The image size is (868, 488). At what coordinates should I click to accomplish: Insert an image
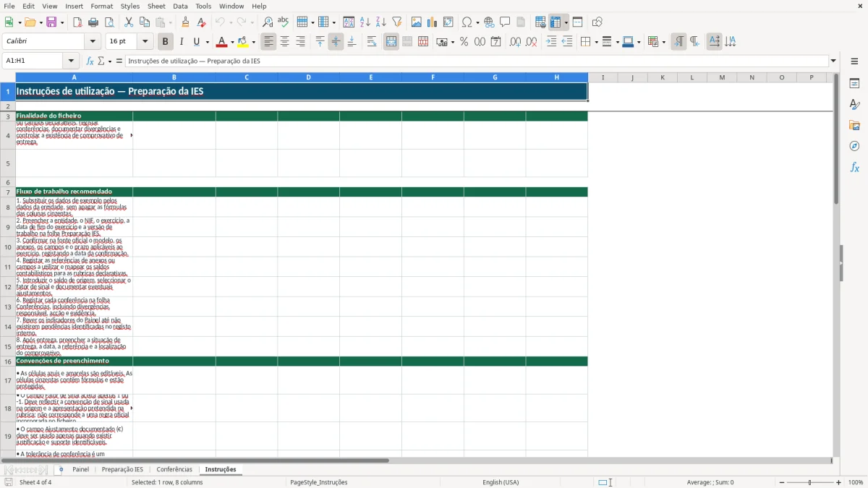pos(417,22)
